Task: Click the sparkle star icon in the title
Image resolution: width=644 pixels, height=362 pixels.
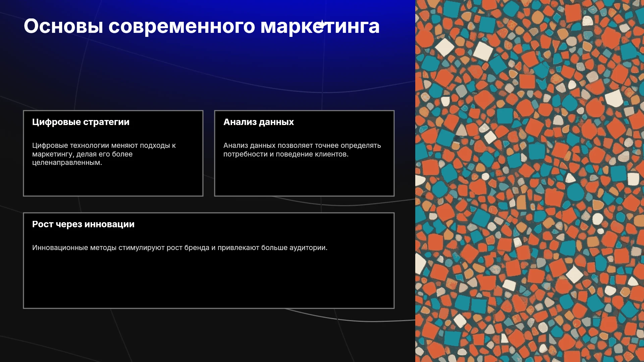Action: point(322,24)
